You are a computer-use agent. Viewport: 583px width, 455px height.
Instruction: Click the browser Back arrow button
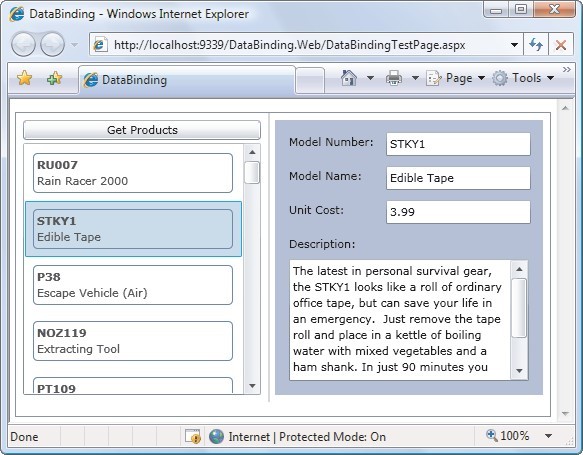pyautogui.click(x=23, y=45)
